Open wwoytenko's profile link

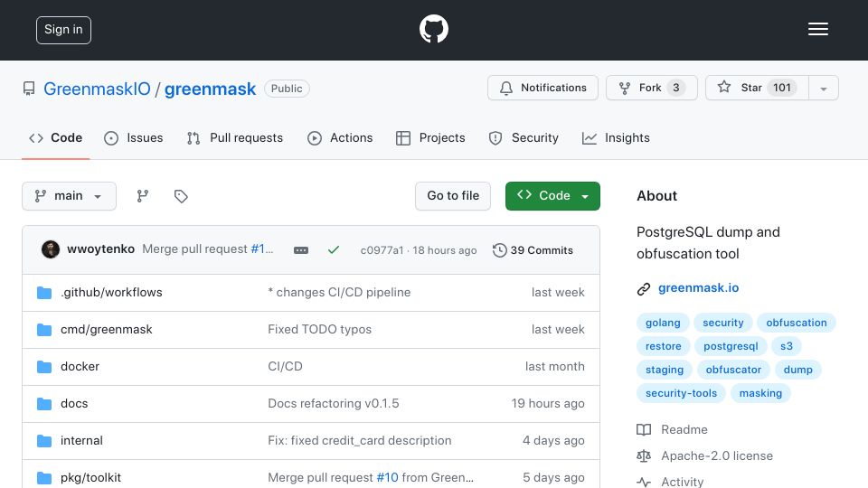(100, 249)
